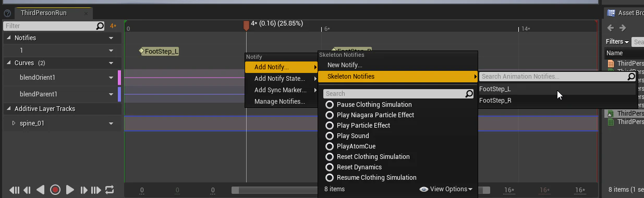Collapse Additive Layer Tracks section
Viewport: 644px width, 198px height.
[x=9, y=109]
